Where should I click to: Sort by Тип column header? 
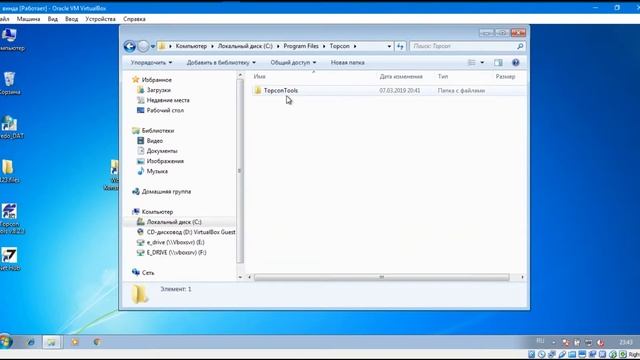443,76
